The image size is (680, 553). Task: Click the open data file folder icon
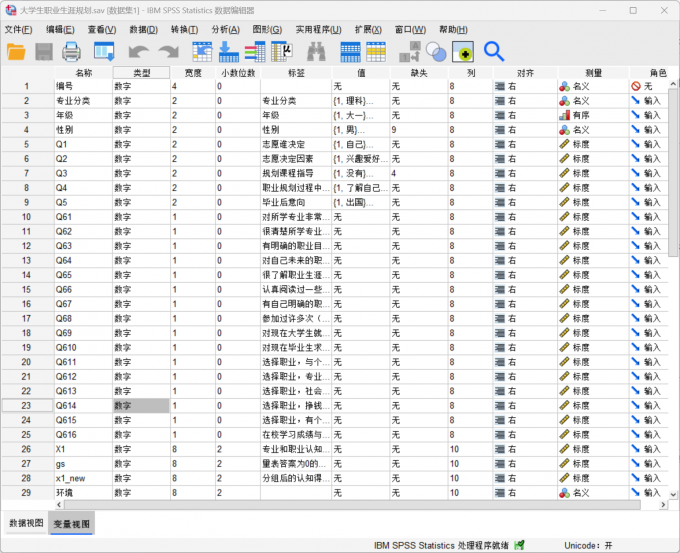tap(17, 51)
